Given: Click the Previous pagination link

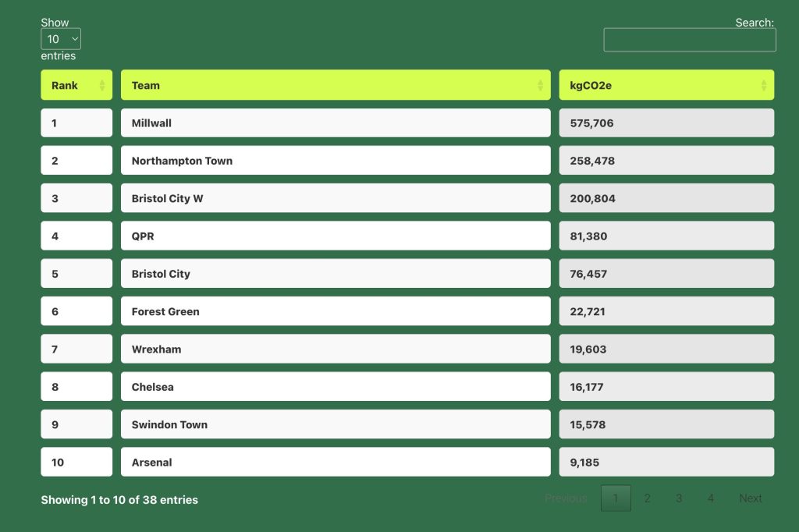Looking at the screenshot, I should pyautogui.click(x=566, y=498).
